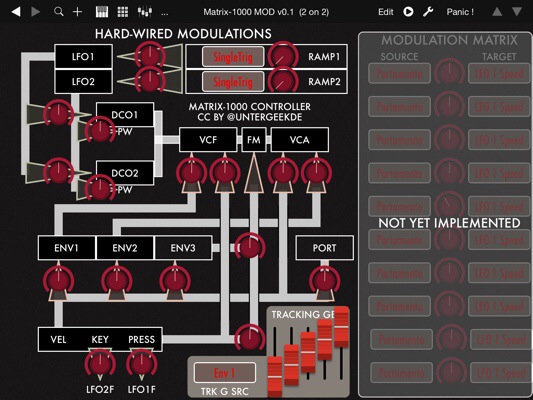Adjust the first modulation matrix amount knob
The image size is (533, 400).
coord(449,72)
